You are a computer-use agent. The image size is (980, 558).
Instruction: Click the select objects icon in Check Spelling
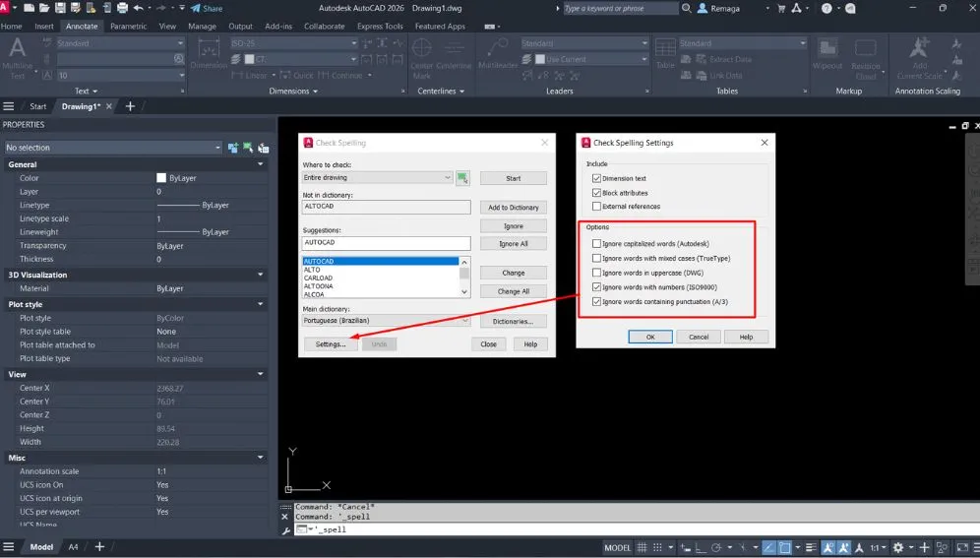(x=462, y=178)
